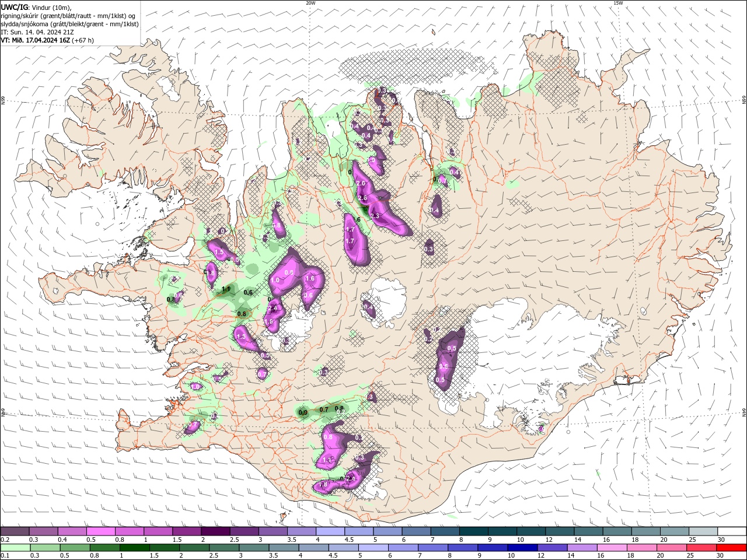
Task: Click the 64N label on the left edge
Action: coord(3,412)
